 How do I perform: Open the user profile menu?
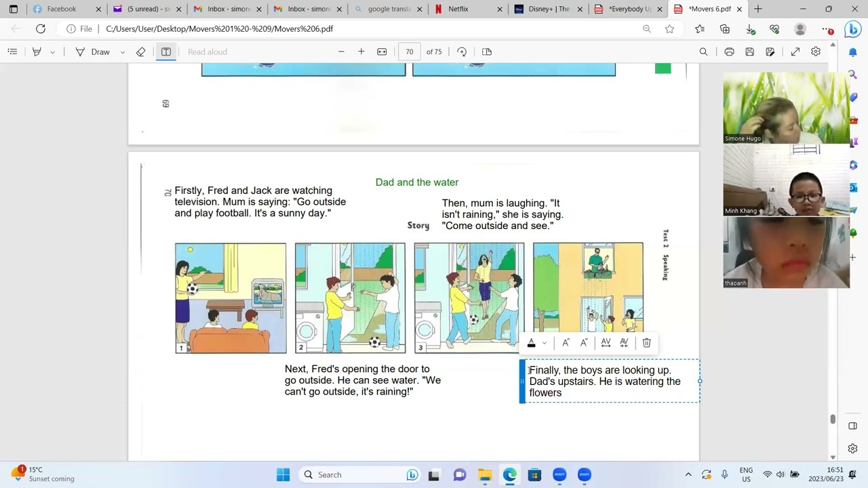tap(800, 29)
